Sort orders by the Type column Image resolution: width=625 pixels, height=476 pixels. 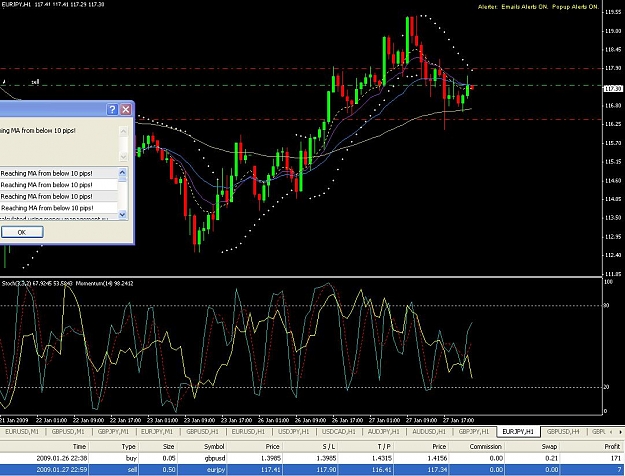pos(114,446)
